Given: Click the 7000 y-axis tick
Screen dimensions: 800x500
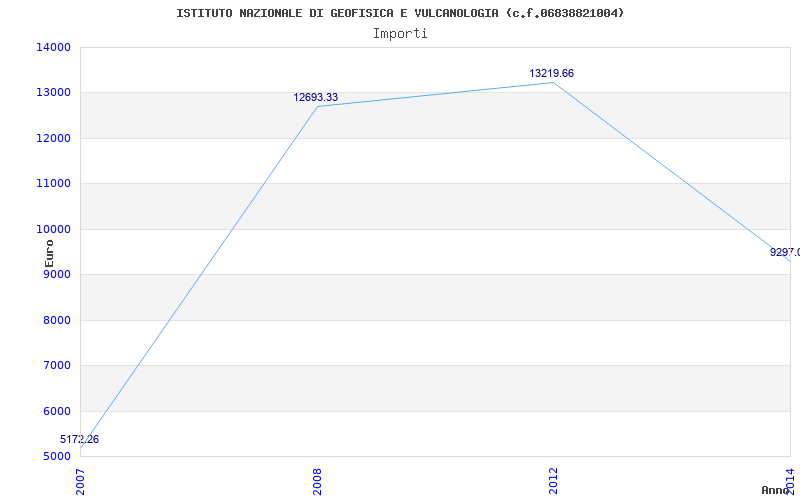Looking at the screenshot, I should [56, 366].
